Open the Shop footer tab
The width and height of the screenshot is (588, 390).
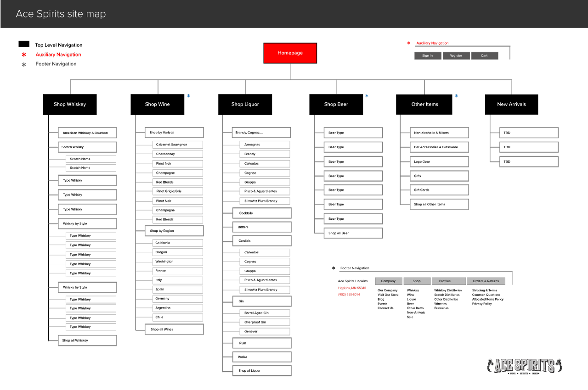point(417,281)
